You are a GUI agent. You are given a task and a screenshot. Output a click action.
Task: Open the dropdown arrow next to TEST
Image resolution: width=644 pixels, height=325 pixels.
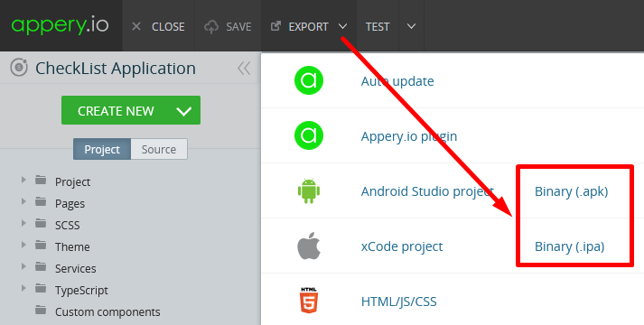point(411,27)
